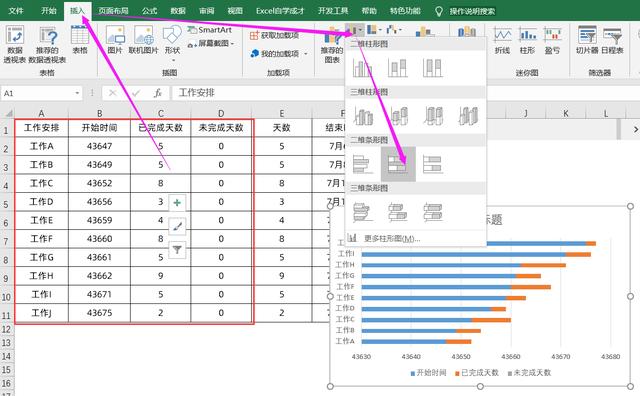
Task: Choose 3-D 100% stacked column chart
Action: click(x=433, y=116)
